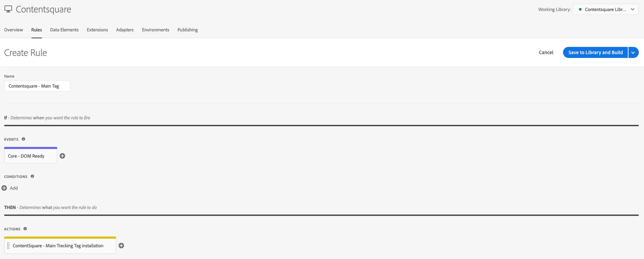Click Save to Library and Build
The height and width of the screenshot is (259, 644).
pyautogui.click(x=595, y=52)
